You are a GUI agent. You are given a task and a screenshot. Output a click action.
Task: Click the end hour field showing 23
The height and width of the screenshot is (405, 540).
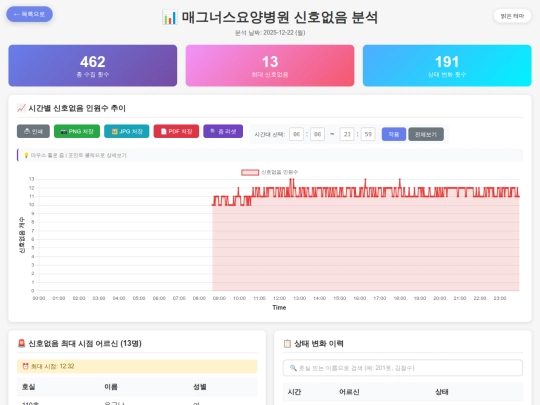tap(347, 134)
